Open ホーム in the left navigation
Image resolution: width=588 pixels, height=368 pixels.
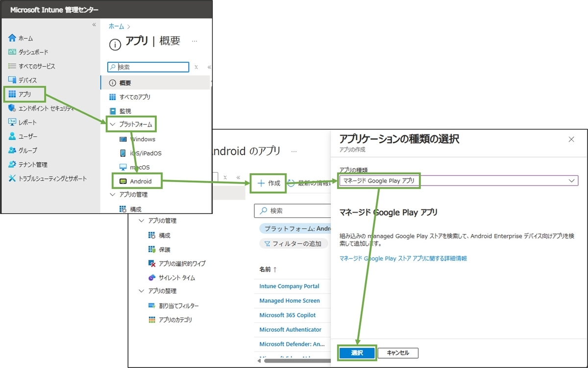click(21, 38)
